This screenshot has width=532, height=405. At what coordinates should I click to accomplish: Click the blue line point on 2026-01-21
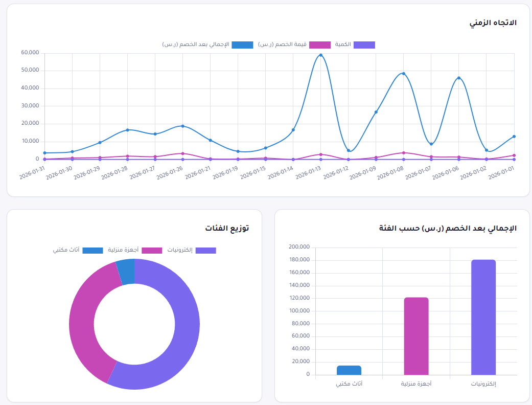[x=211, y=140]
